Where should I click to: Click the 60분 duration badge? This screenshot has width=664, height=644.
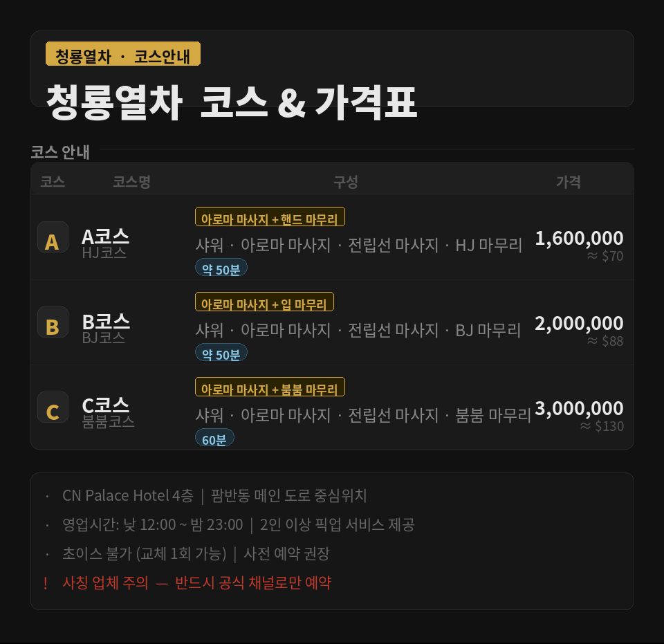(x=214, y=439)
